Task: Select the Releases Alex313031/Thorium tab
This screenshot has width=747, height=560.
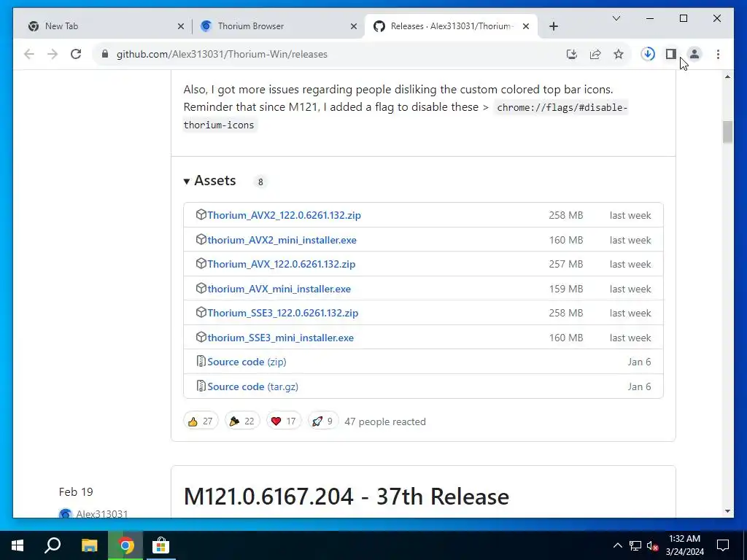Action: pos(451,26)
